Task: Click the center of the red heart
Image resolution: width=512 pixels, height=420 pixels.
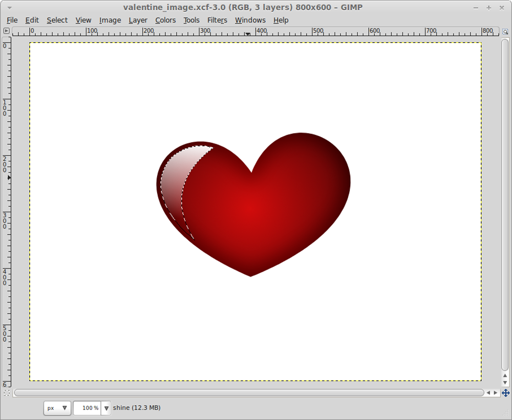Action: (251, 205)
